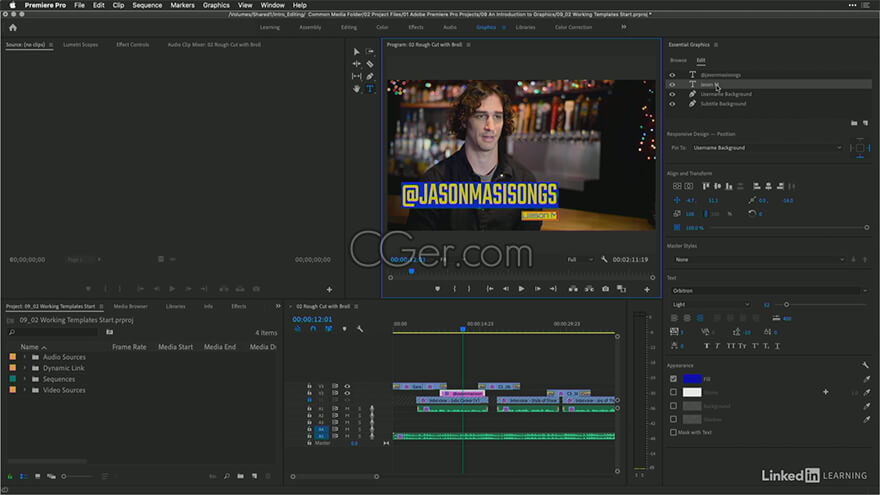Click the Lift button in Program monitor
880x495 pixels.
[573, 288]
